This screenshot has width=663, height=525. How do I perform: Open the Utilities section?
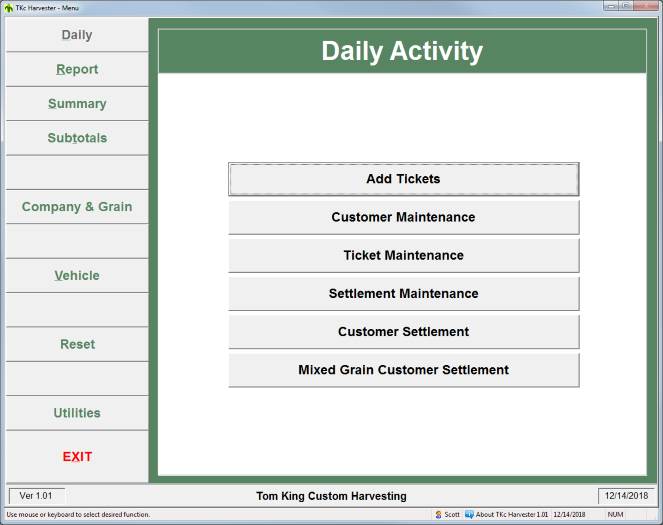pos(77,413)
